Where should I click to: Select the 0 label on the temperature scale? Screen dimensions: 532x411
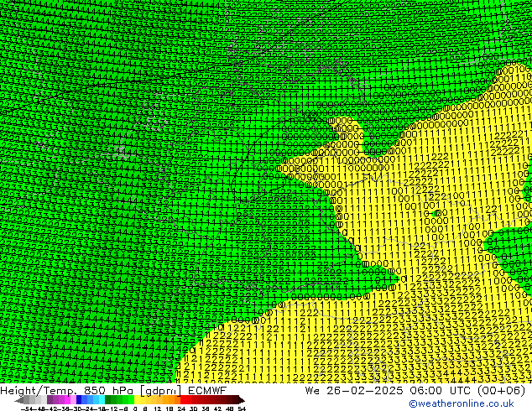tap(135, 409)
